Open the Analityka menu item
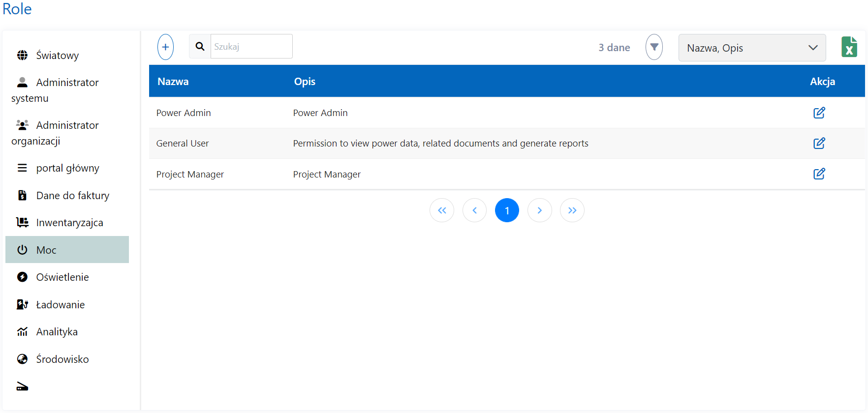 pyautogui.click(x=57, y=332)
